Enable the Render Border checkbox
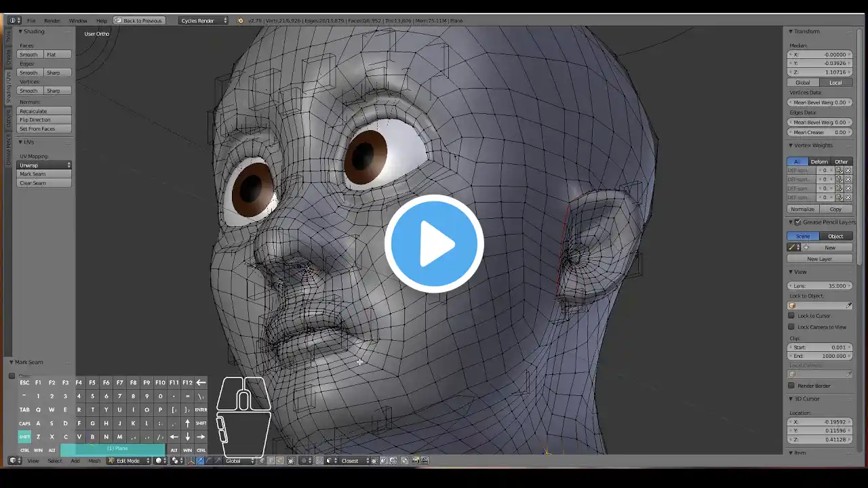The width and height of the screenshot is (868, 488). click(x=791, y=386)
